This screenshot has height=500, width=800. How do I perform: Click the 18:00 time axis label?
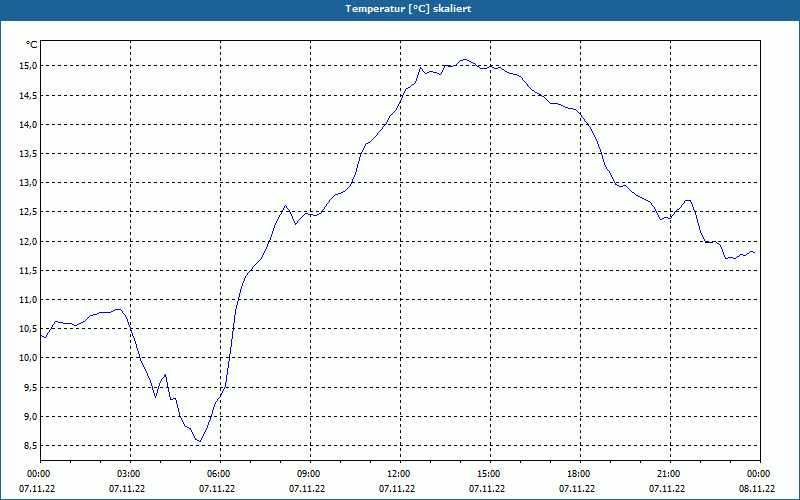coord(580,474)
